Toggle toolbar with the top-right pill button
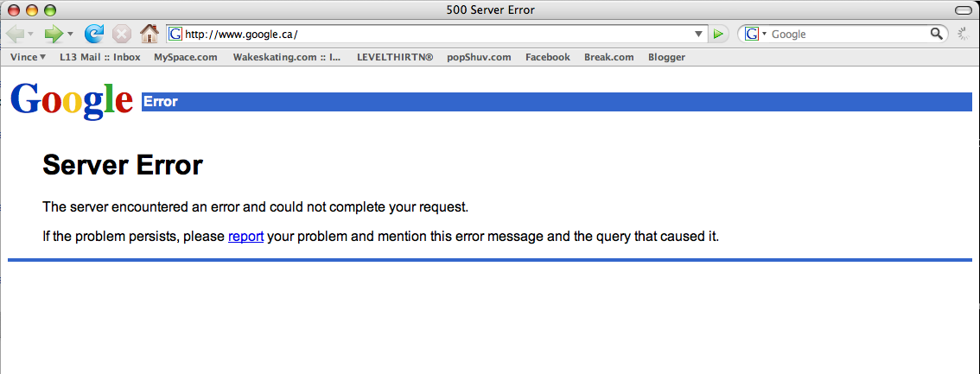 pos(963,10)
